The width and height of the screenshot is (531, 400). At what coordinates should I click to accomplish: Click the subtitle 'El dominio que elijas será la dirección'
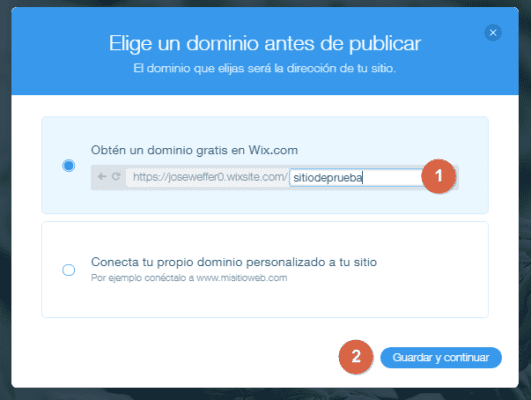coord(236,68)
